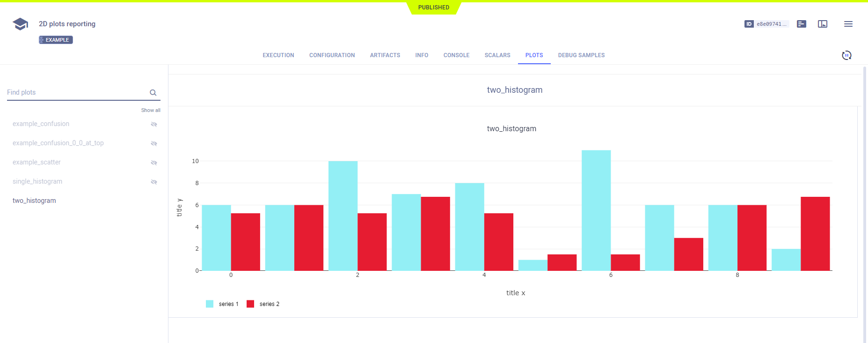
Task: Click the search magnifier in Find plots
Action: pos(153,93)
